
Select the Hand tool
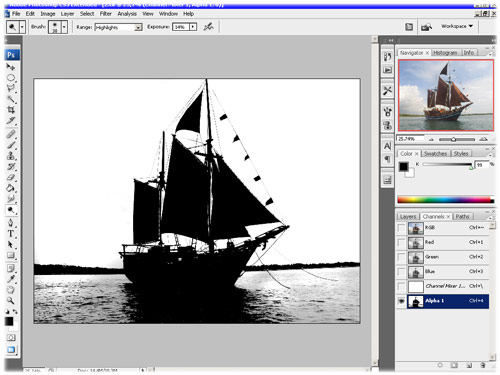tap(11, 290)
